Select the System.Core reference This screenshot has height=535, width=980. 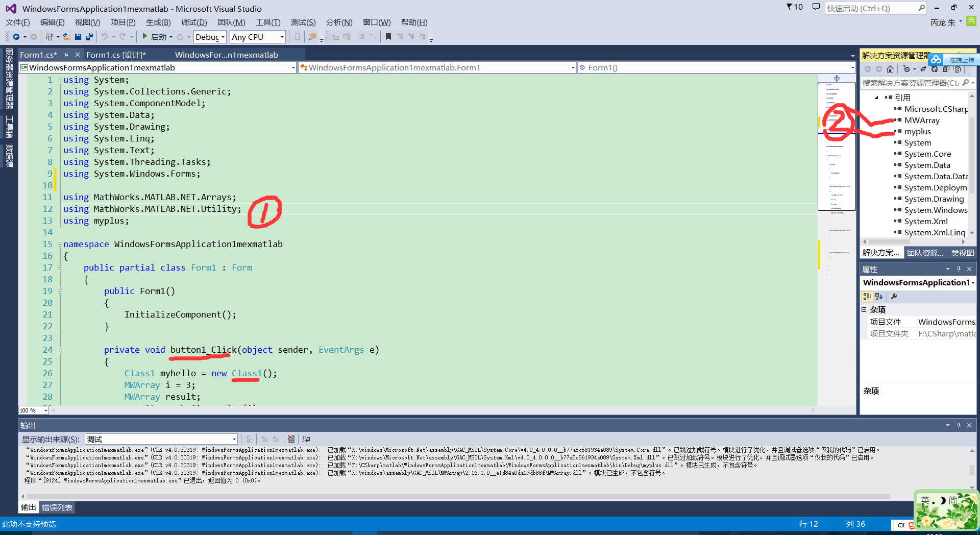927,154
